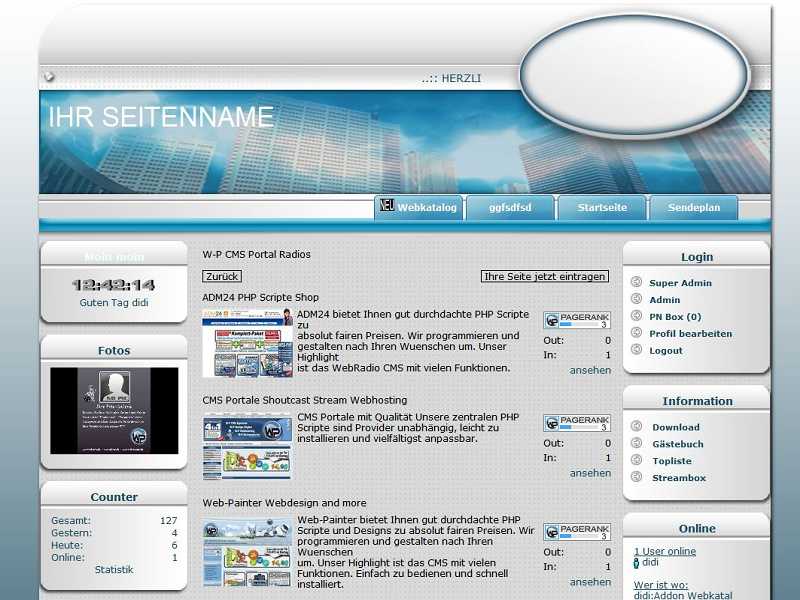Screen dimensions: 800x600
Task: Open the ADM24 PHP Scripte Shop screenshot thumbnail
Action: coord(247,342)
